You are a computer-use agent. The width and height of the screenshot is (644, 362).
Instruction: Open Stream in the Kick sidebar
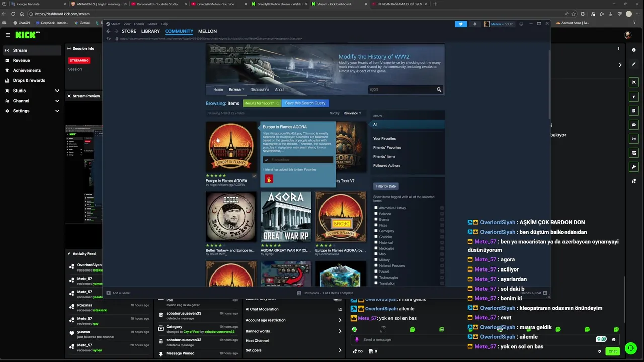32,50
